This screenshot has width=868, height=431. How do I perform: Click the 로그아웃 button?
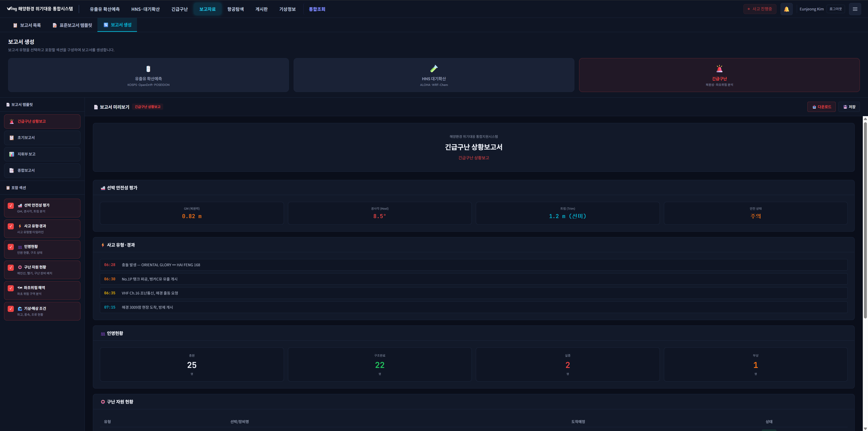pos(835,9)
